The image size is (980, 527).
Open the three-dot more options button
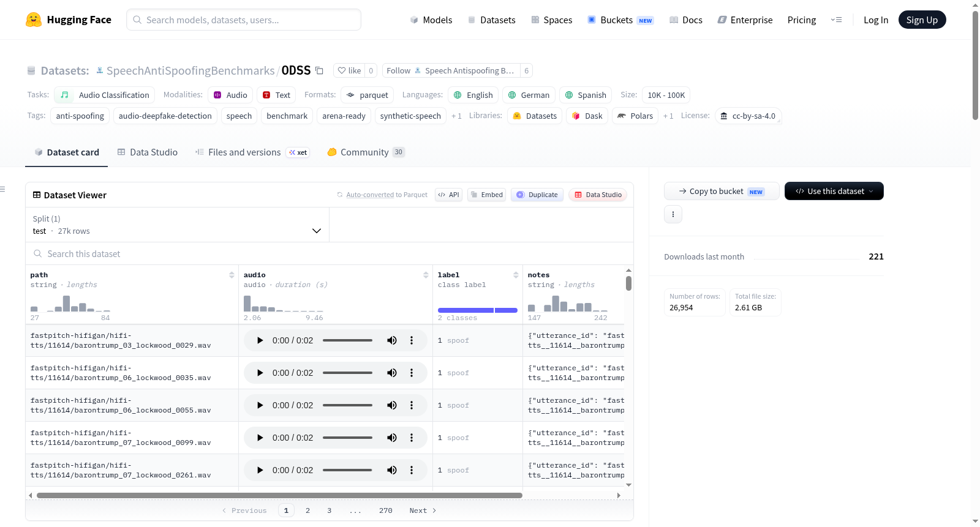(x=673, y=214)
